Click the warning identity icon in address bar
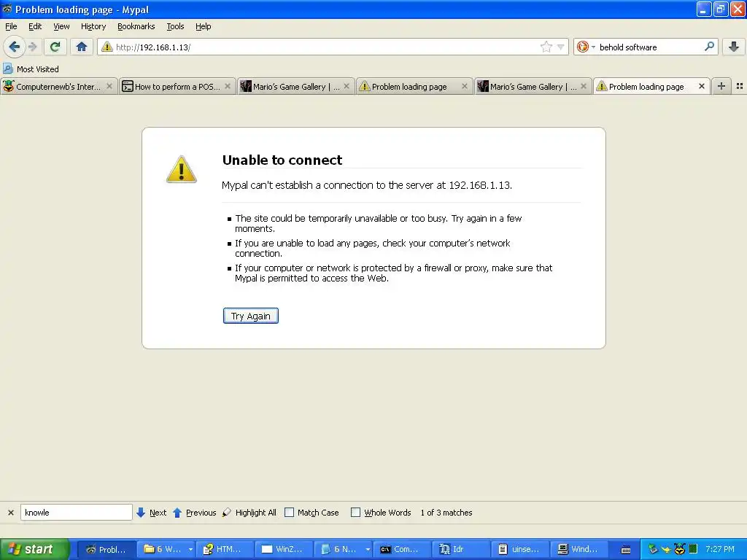Screen dimensions: 747x560 click(107, 47)
